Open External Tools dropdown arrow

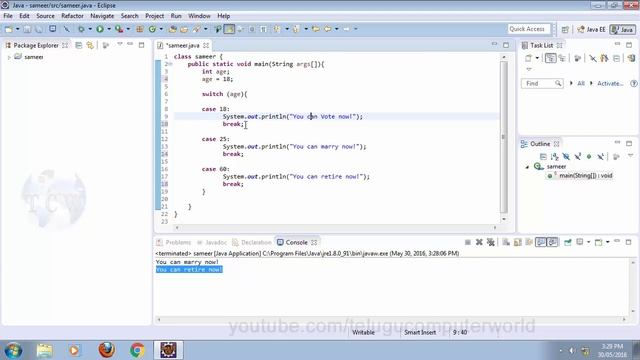128,29
